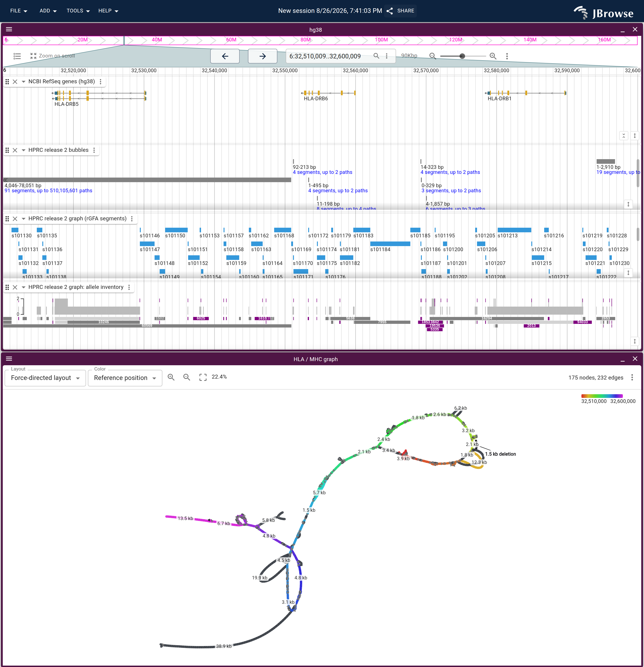Zoom out the genome view
This screenshot has height=667, width=644.
click(433, 56)
